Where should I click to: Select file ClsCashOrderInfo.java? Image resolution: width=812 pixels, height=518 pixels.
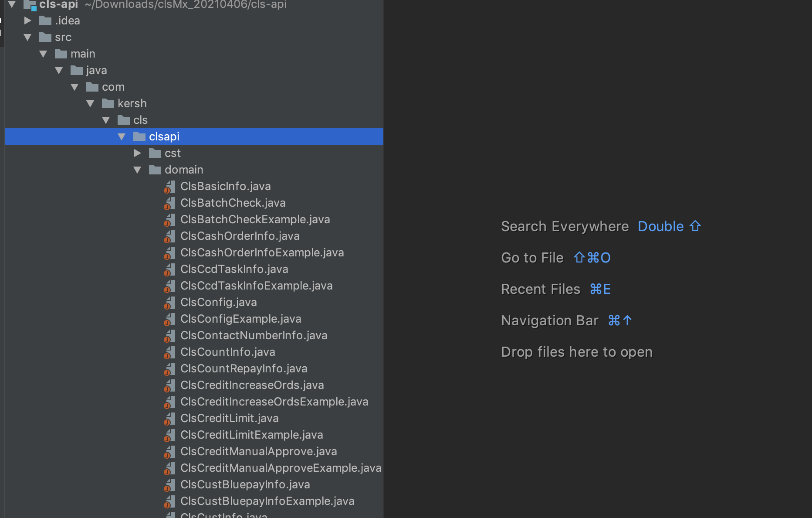[x=240, y=236]
